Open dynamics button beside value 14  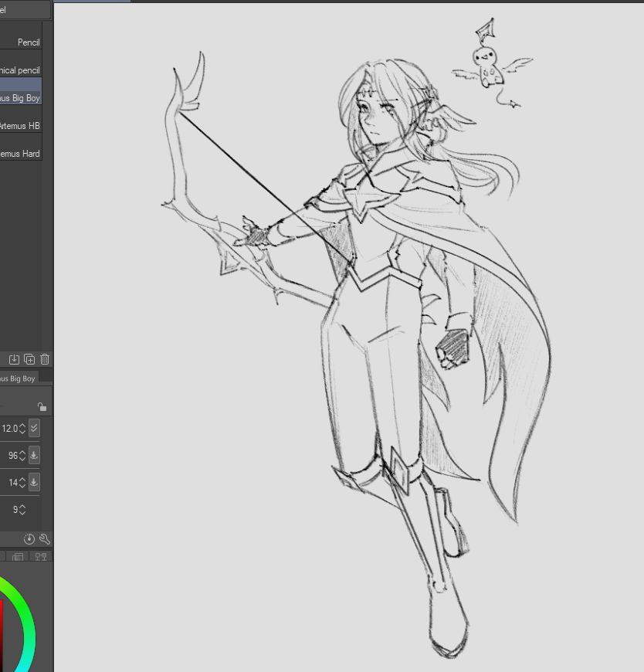tap(34, 483)
